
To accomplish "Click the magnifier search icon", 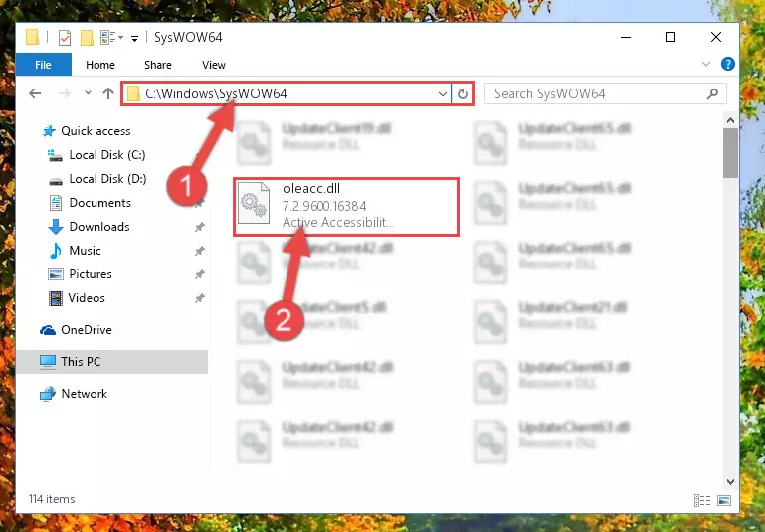I will (713, 93).
